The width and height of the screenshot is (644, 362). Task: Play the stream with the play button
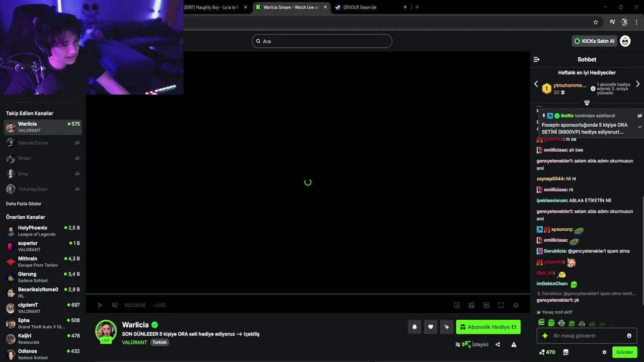(x=100, y=305)
